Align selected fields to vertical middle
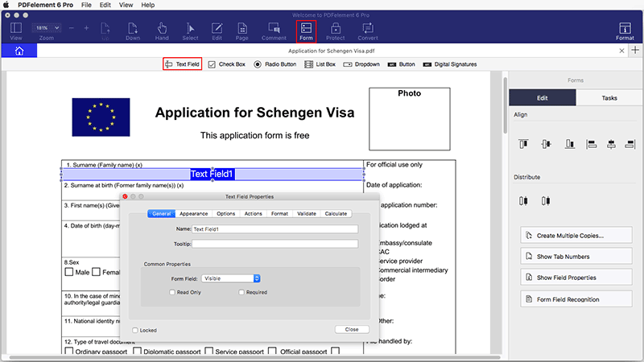 [546, 144]
